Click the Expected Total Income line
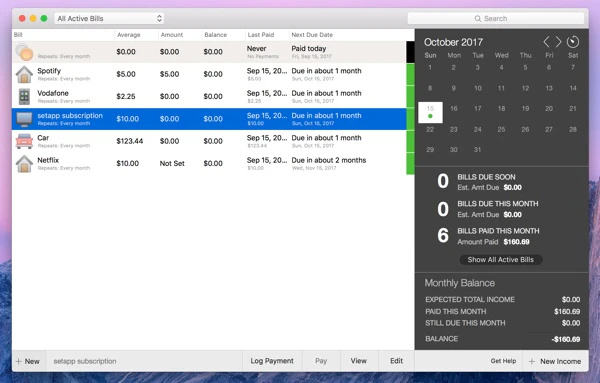The height and width of the screenshot is (383, 600). pos(502,300)
